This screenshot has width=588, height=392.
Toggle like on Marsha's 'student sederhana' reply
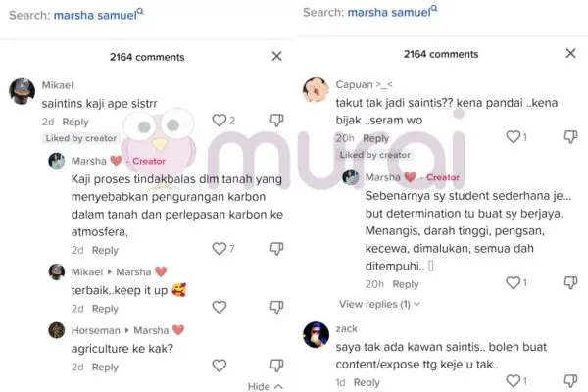[513, 282]
